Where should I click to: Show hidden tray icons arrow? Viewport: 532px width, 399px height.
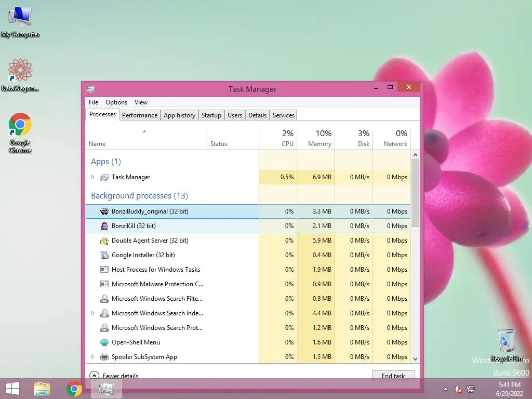pos(445,389)
